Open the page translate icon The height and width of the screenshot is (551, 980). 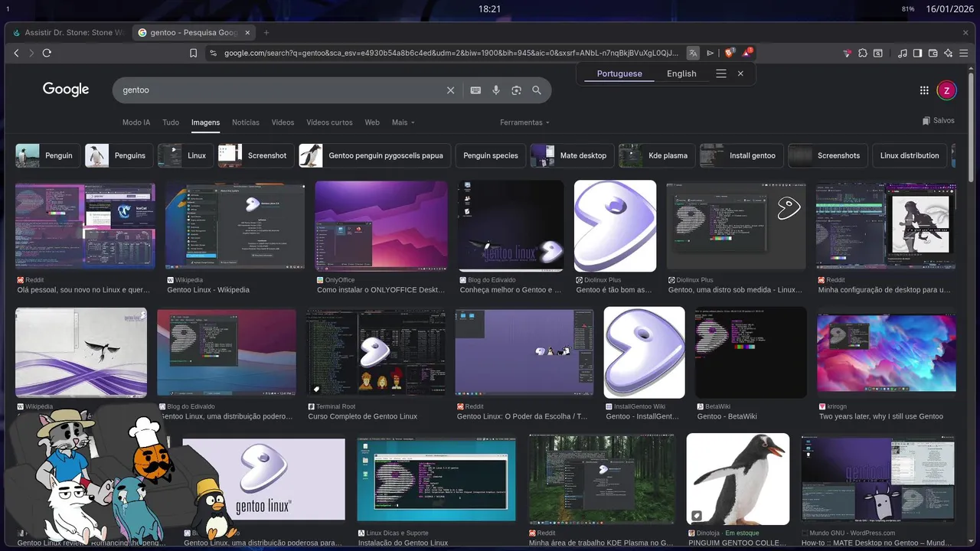click(693, 53)
